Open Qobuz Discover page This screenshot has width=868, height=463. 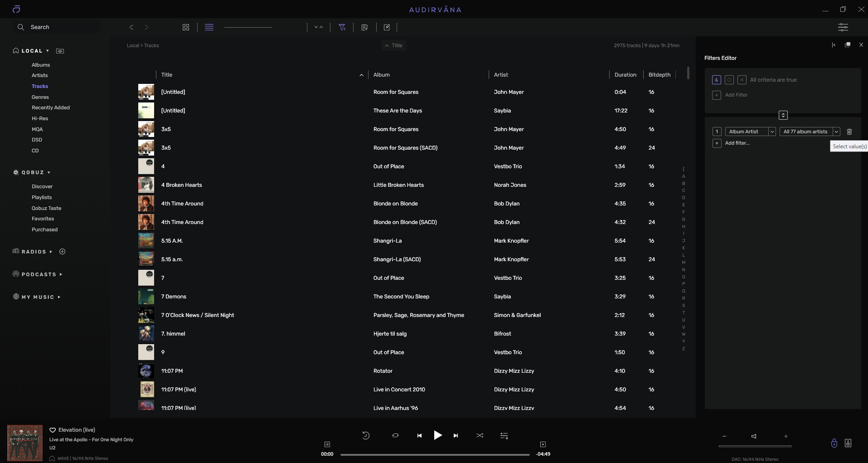[42, 186]
